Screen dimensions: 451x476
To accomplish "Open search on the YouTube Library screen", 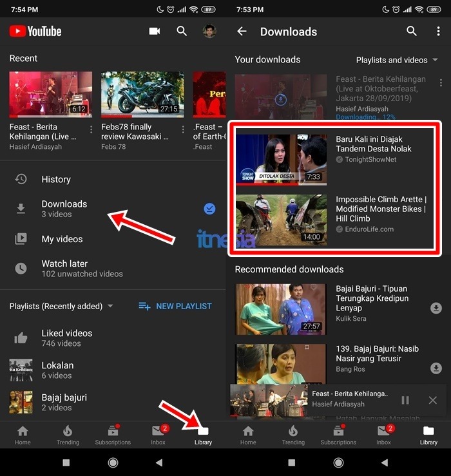I will point(182,31).
